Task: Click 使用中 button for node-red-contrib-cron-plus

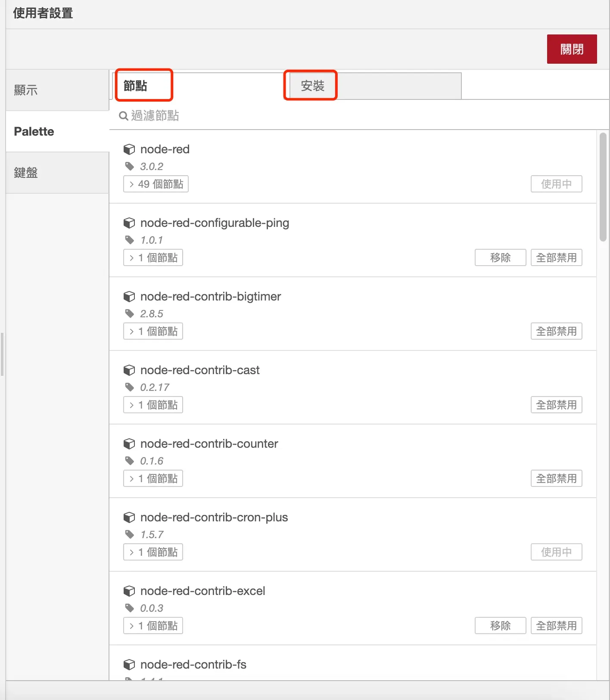Action: pos(556,552)
